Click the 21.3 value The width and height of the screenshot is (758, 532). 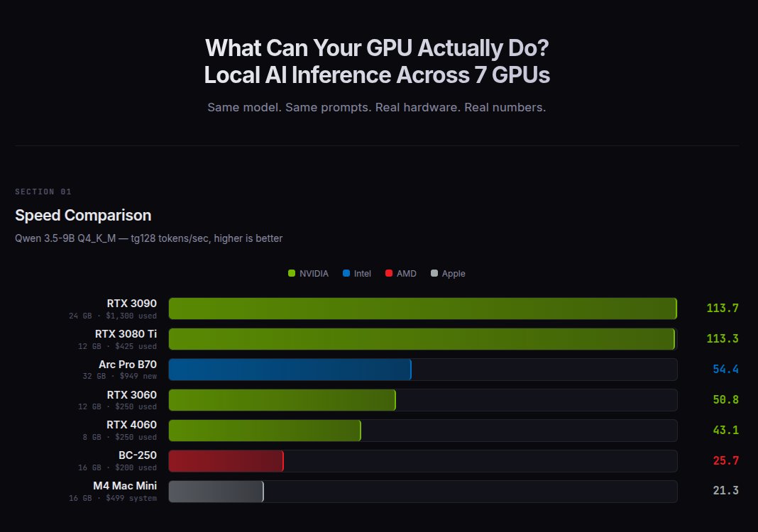coord(725,491)
